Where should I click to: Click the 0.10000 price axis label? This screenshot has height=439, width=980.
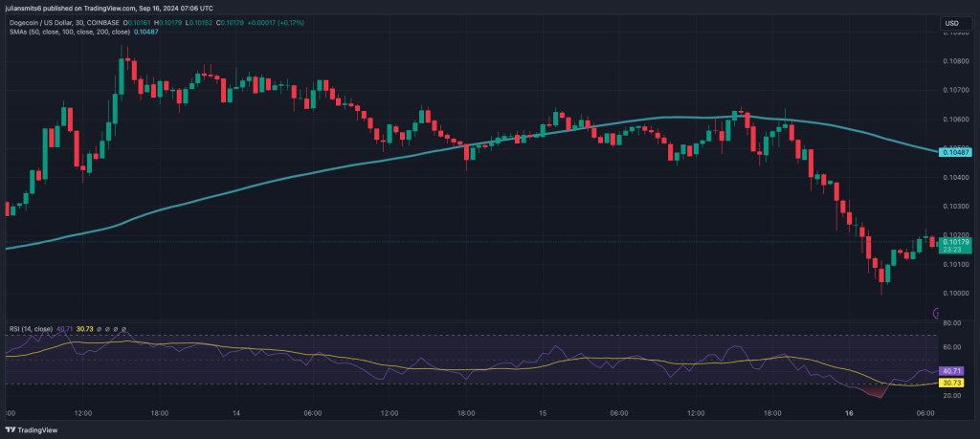point(956,294)
